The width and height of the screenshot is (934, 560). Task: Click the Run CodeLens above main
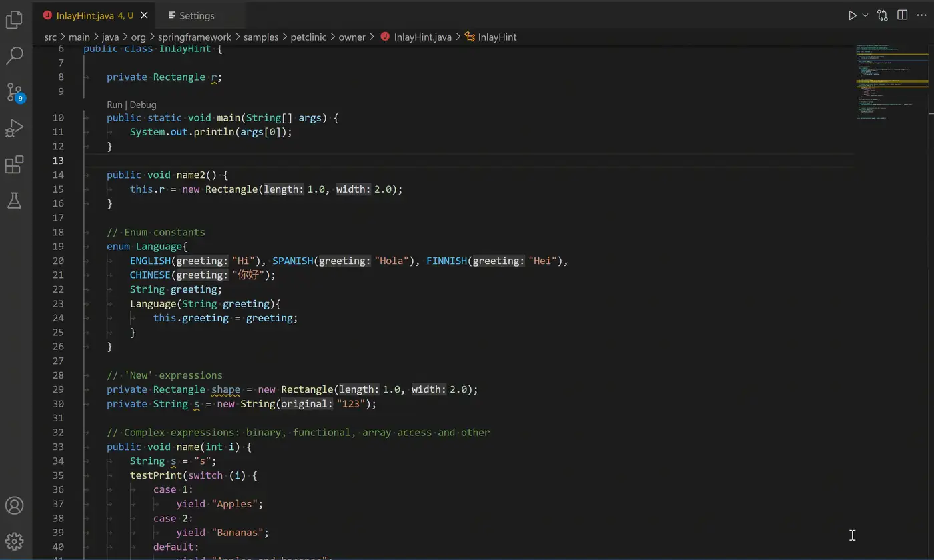[x=115, y=105]
